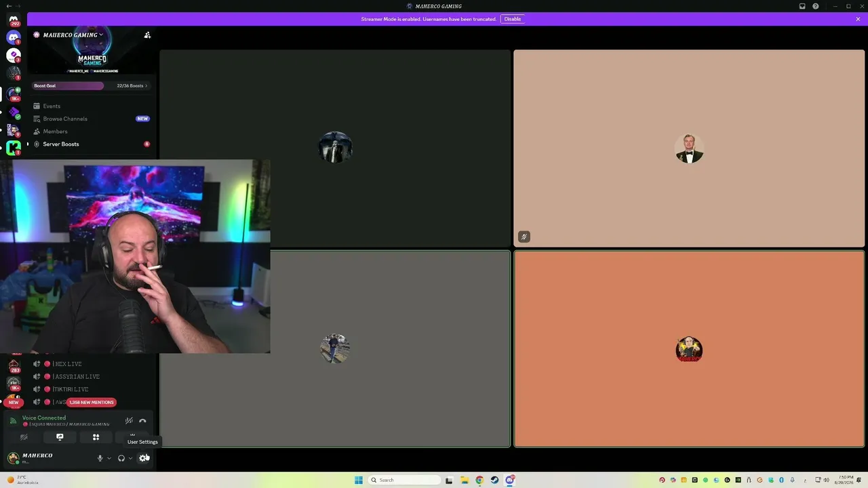Disconnect from the voice channel

tap(142, 421)
